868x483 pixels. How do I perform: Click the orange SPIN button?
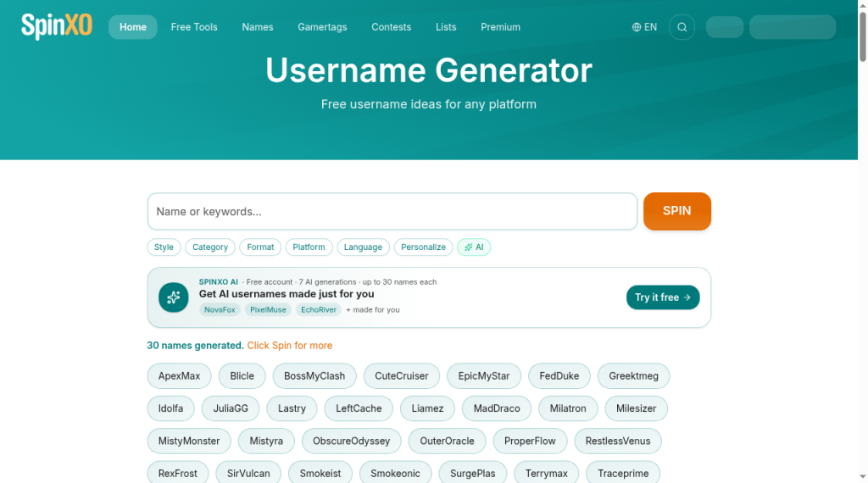677,211
